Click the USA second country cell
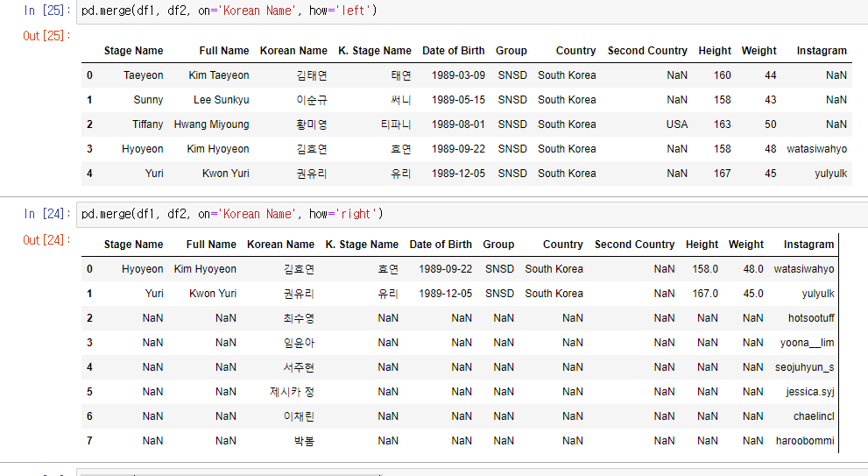Viewport: 868px width, 476px height. point(676,124)
